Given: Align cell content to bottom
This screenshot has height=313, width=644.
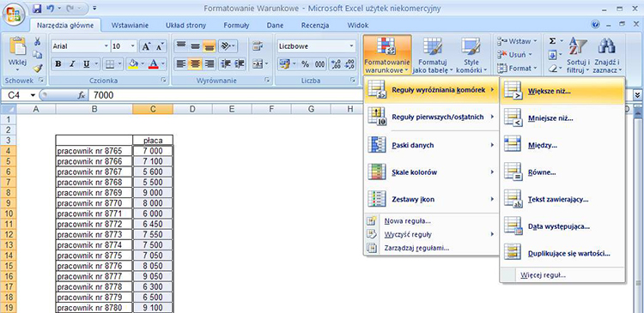Looking at the screenshot, I should pyautogui.click(x=209, y=46).
